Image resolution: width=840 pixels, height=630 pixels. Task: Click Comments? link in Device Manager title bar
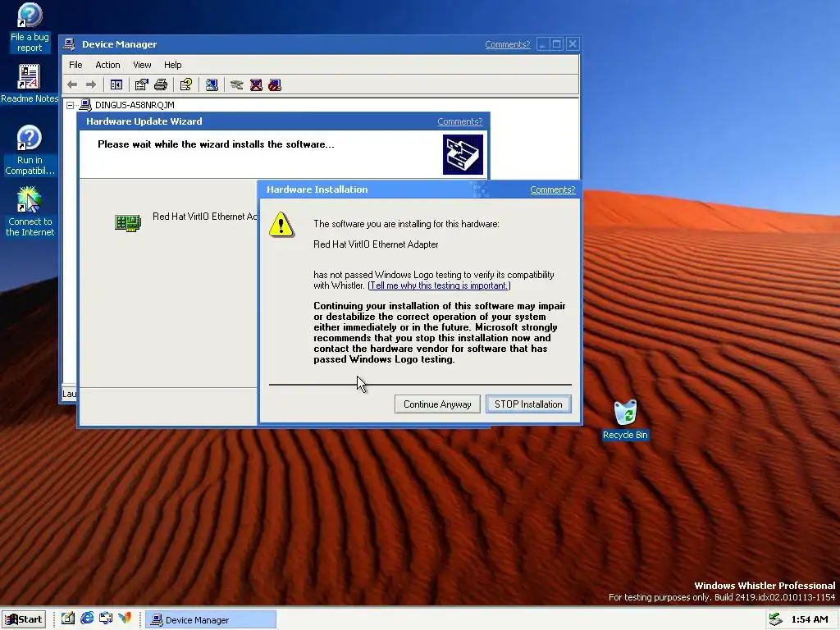pyautogui.click(x=507, y=44)
